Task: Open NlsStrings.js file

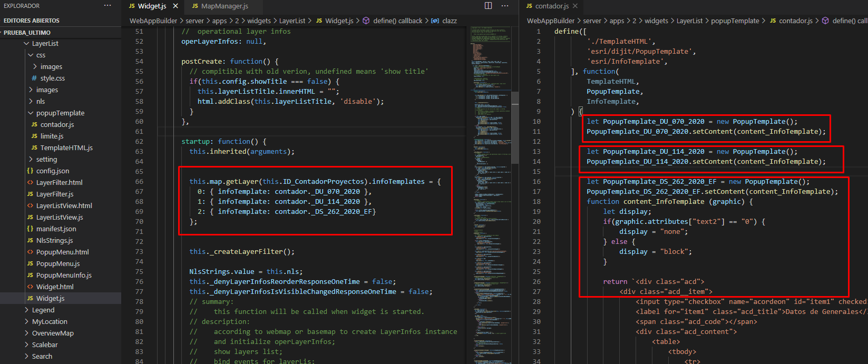Action: [x=54, y=241]
